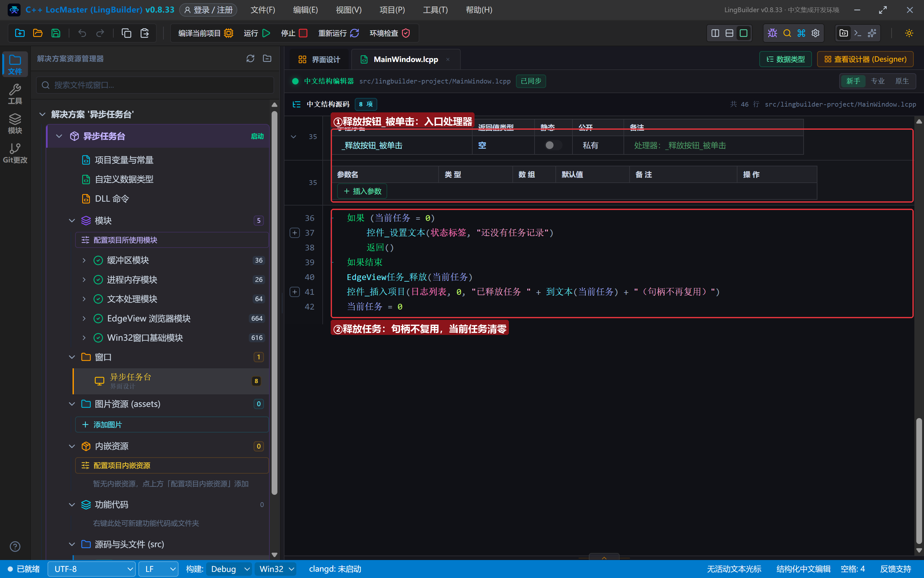Click 插入参数 button

pos(362,191)
